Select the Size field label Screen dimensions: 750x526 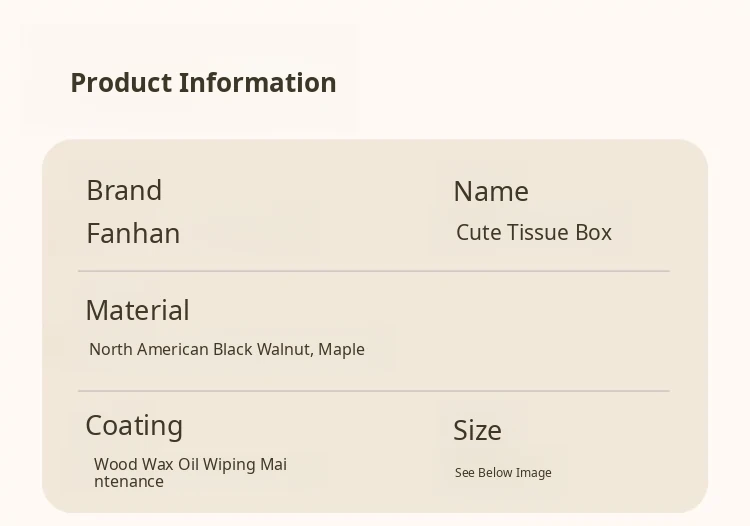click(477, 430)
